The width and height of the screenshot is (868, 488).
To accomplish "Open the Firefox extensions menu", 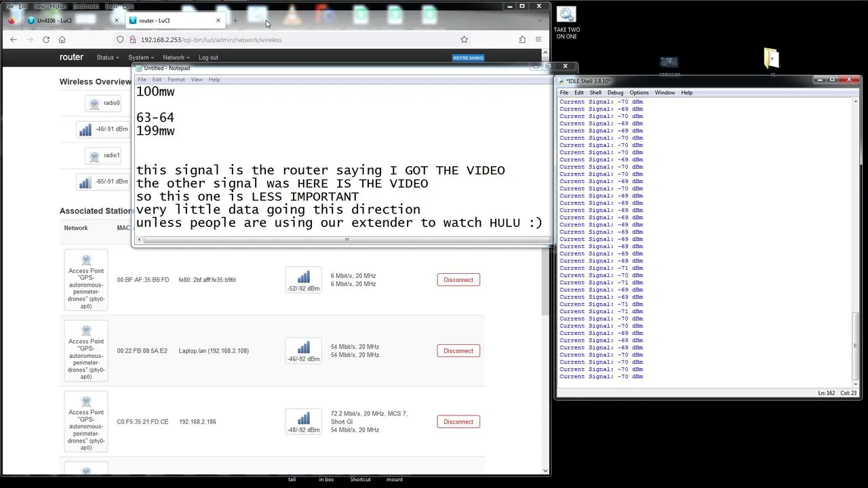I will point(522,39).
